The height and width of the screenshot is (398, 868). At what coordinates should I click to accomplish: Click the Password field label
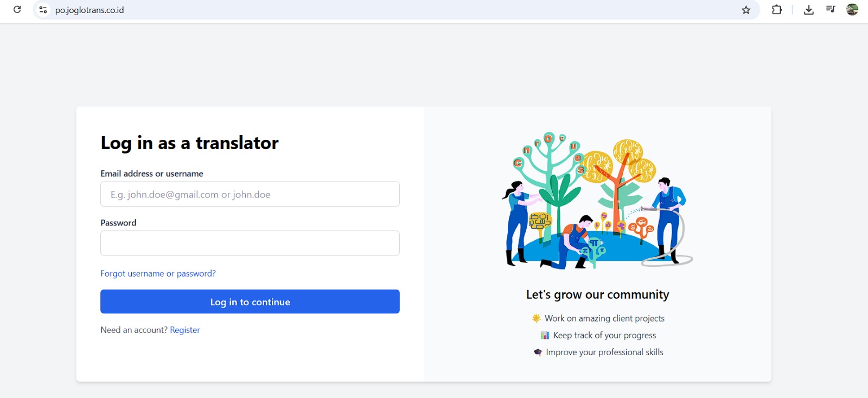click(118, 223)
